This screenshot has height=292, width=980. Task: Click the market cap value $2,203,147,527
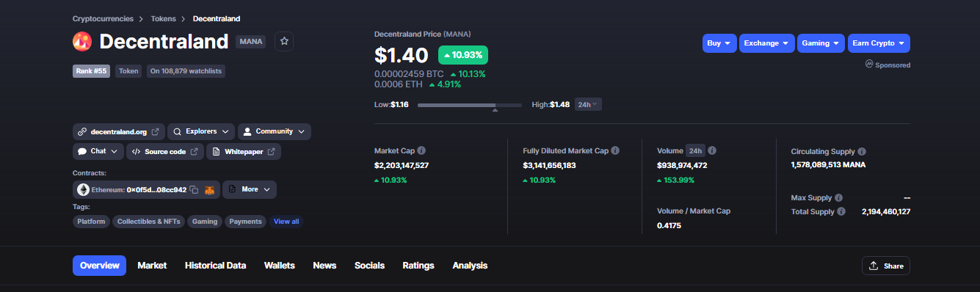[x=402, y=165]
